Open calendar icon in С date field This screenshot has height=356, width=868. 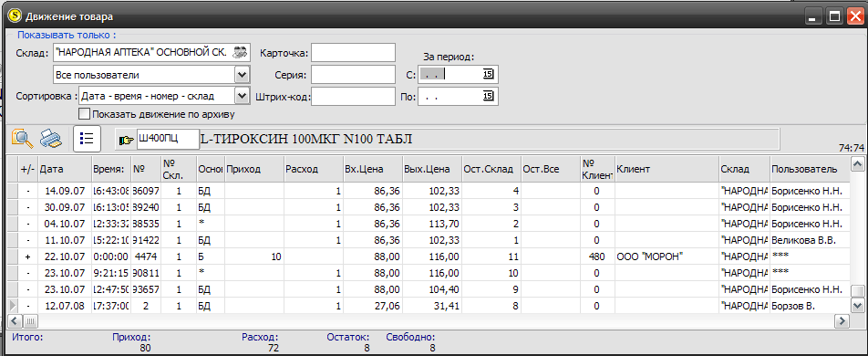pyautogui.click(x=488, y=74)
